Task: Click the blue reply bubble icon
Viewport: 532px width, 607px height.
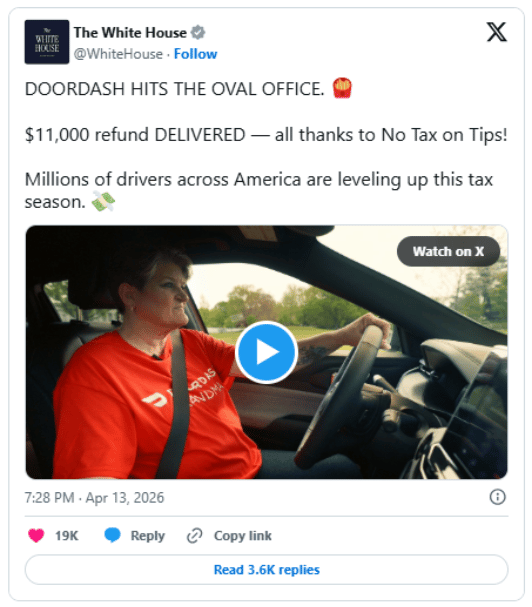Action: 112,535
